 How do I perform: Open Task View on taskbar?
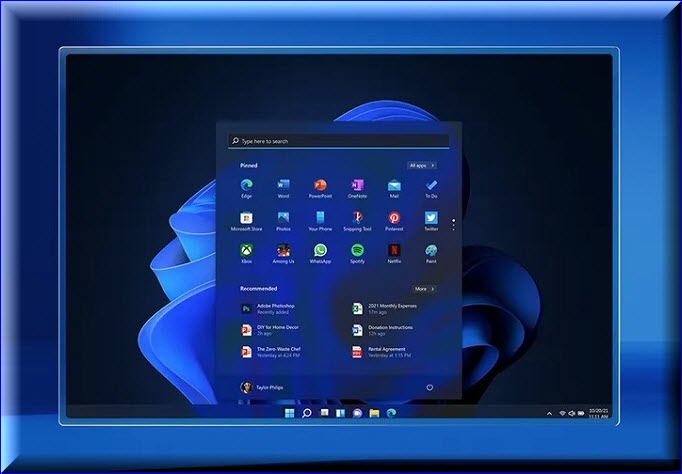324,413
